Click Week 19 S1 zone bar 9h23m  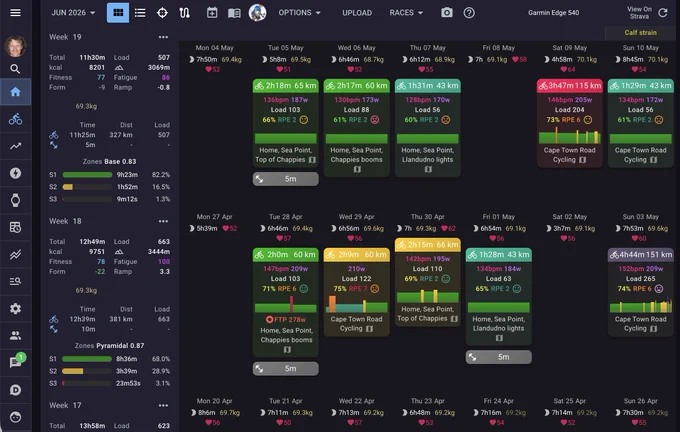[x=87, y=175]
